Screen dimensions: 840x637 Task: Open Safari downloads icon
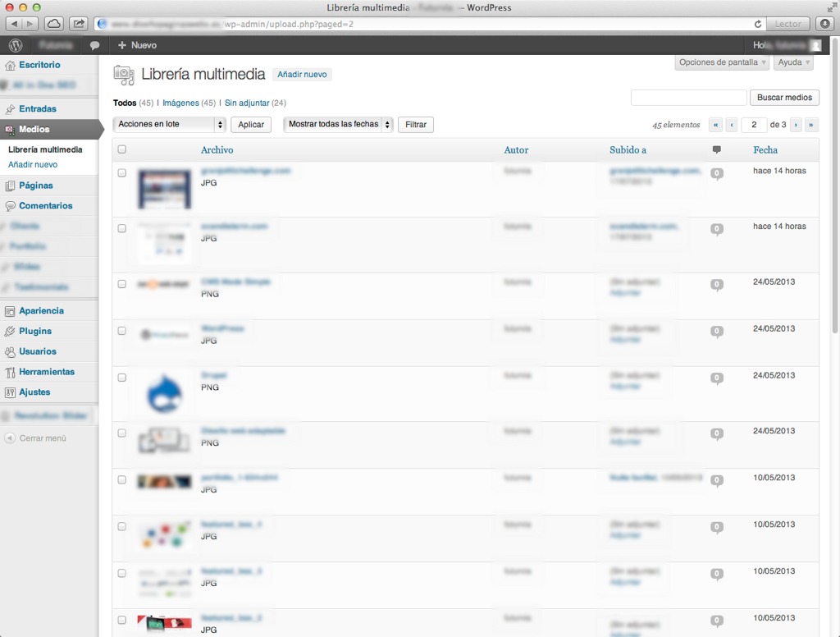[825, 24]
